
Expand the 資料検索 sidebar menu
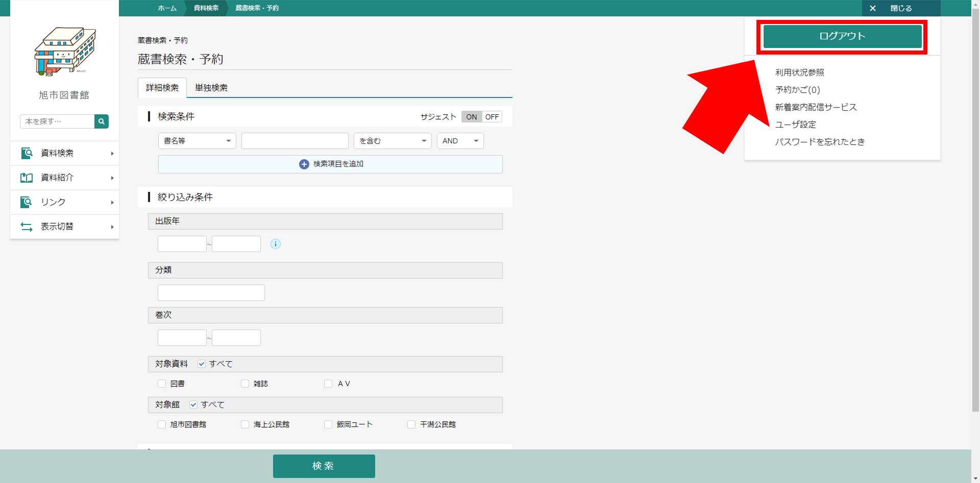(x=64, y=153)
